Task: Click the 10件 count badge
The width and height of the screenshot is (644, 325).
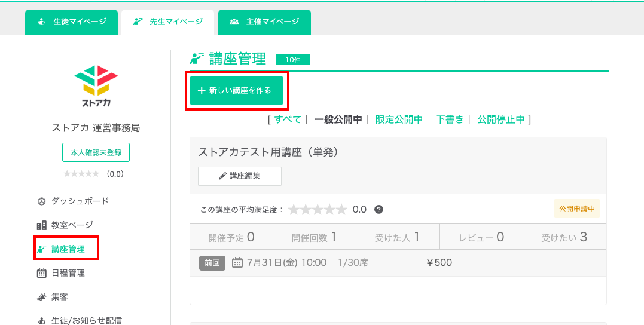Action: [x=293, y=60]
